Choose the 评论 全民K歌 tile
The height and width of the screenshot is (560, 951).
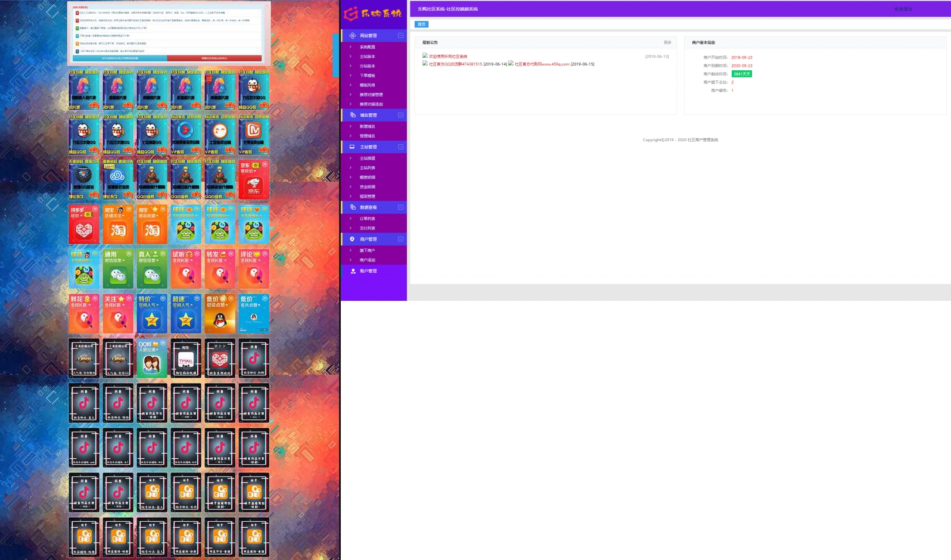click(x=254, y=269)
